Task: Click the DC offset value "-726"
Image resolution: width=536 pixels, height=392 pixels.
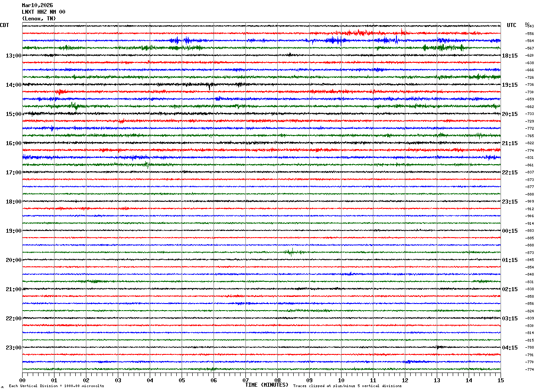Action: tap(529, 77)
